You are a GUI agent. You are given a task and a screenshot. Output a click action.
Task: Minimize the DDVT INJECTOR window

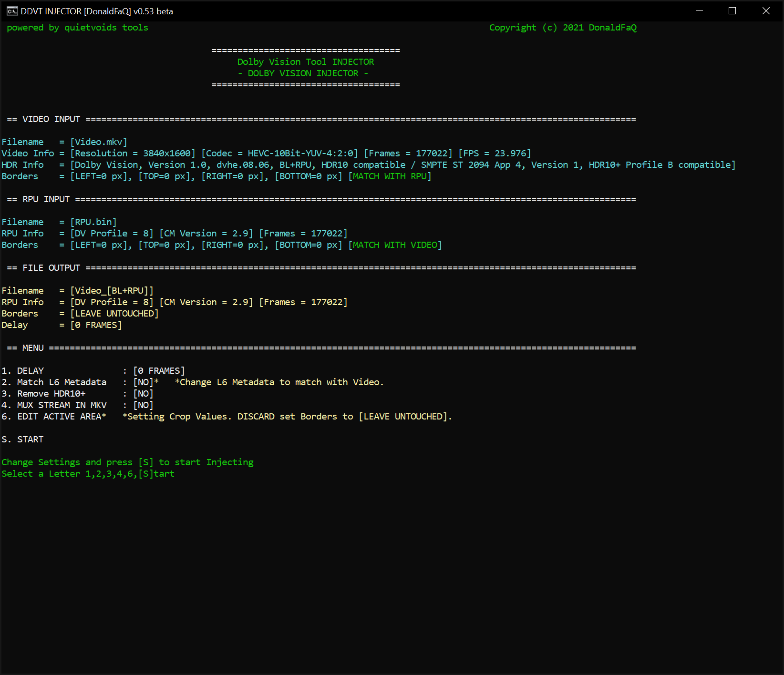[700, 10]
